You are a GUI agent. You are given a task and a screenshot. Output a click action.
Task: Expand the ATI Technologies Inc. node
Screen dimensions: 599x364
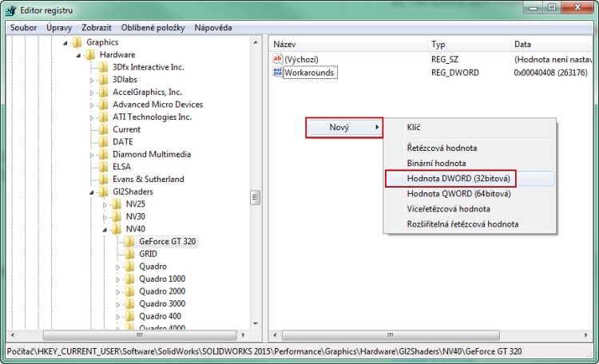point(92,118)
